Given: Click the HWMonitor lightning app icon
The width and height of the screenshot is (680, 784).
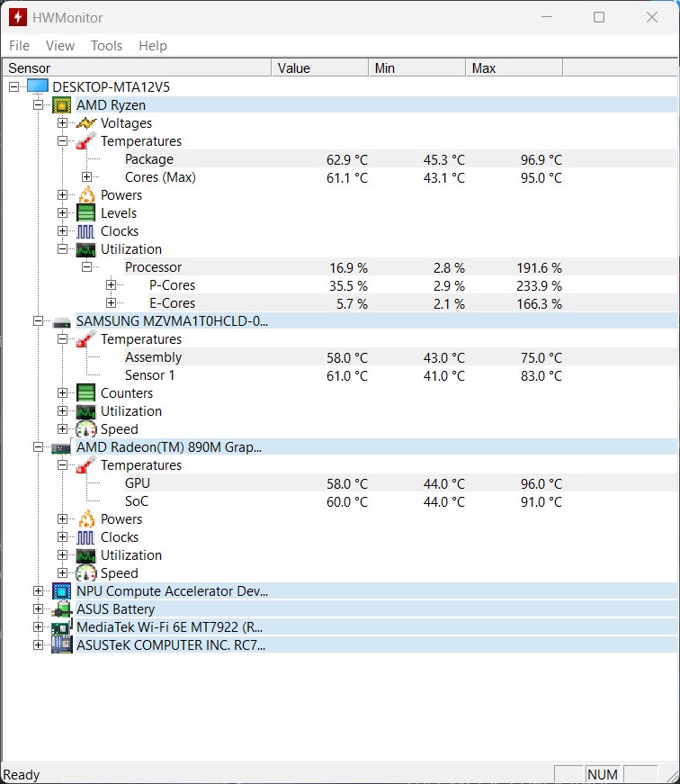Looking at the screenshot, I should point(17,17).
